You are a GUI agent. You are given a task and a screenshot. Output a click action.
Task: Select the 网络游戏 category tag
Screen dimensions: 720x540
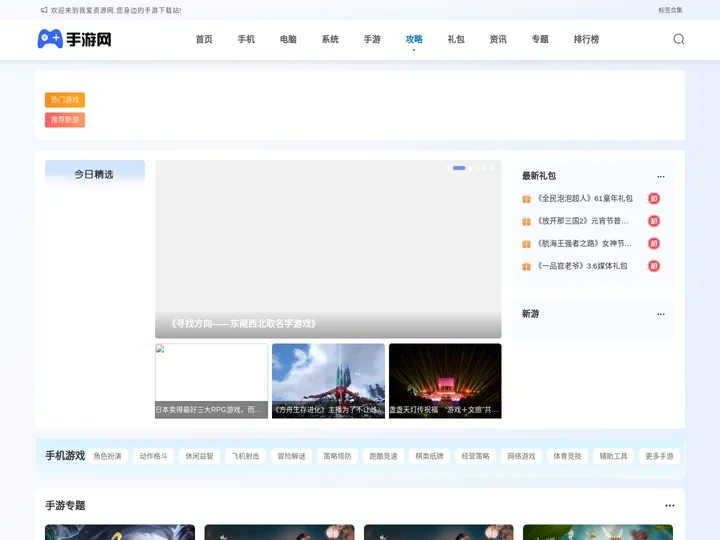tap(522, 456)
